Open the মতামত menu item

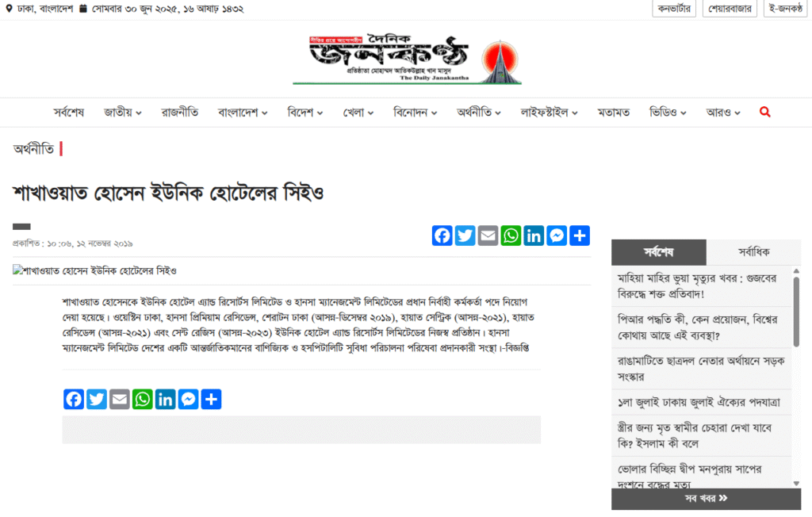tap(613, 113)
